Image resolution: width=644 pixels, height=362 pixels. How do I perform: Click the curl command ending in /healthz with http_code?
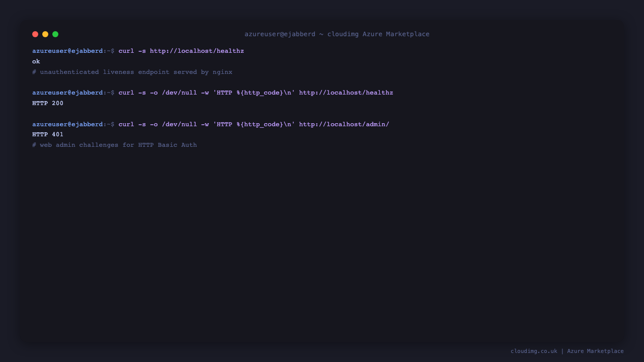256,93
